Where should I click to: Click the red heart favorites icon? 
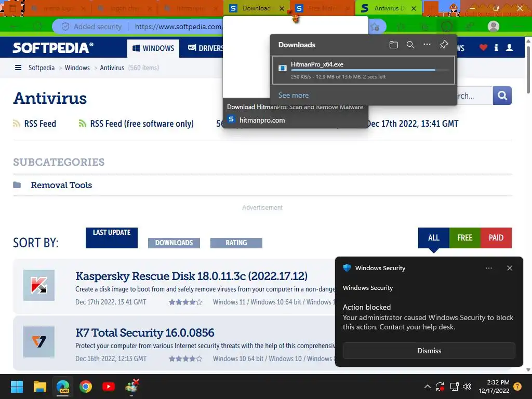point(483,48)
